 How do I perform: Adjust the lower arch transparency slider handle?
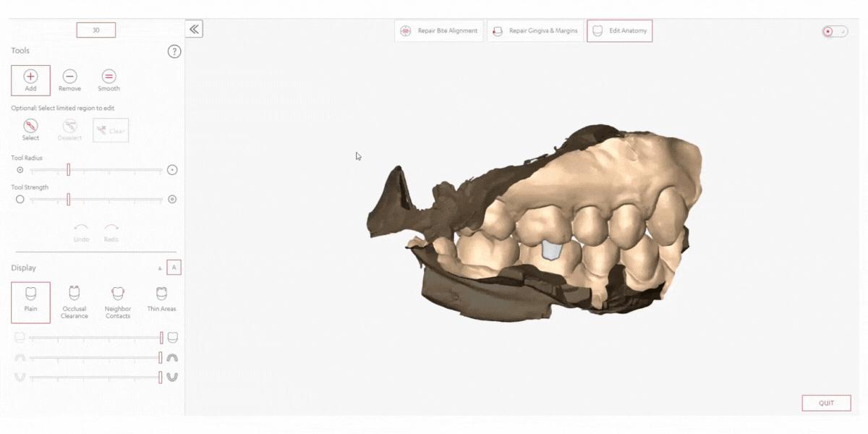click(x=161, y=377)
